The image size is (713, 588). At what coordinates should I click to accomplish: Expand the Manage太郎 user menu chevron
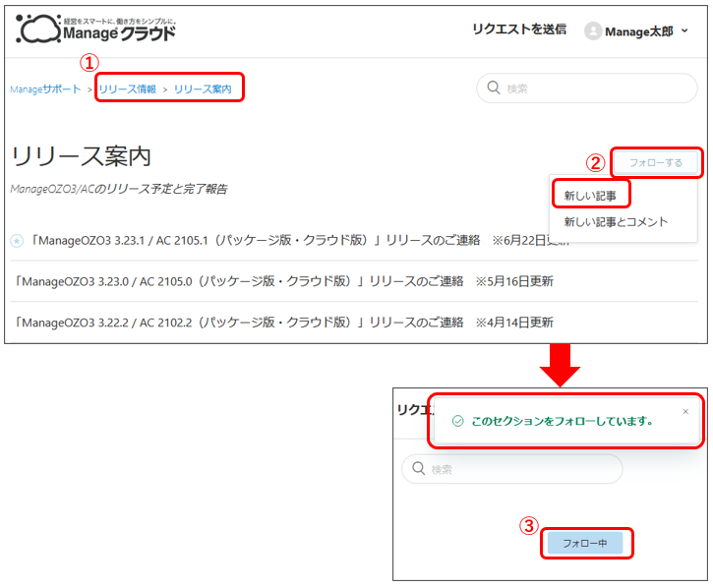pyautogui.click(x=684, y=31)
